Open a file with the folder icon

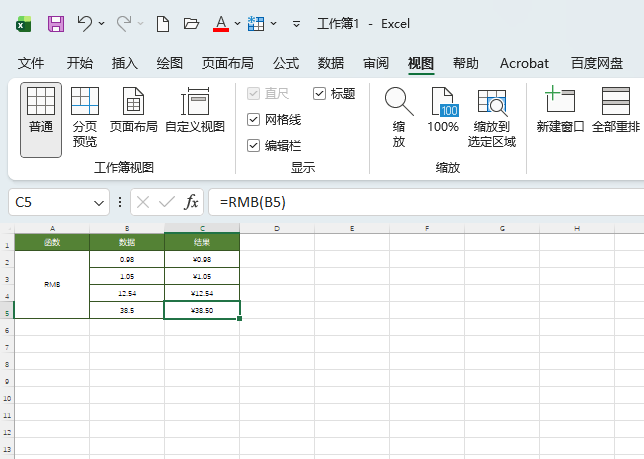(x=191, y=24)
